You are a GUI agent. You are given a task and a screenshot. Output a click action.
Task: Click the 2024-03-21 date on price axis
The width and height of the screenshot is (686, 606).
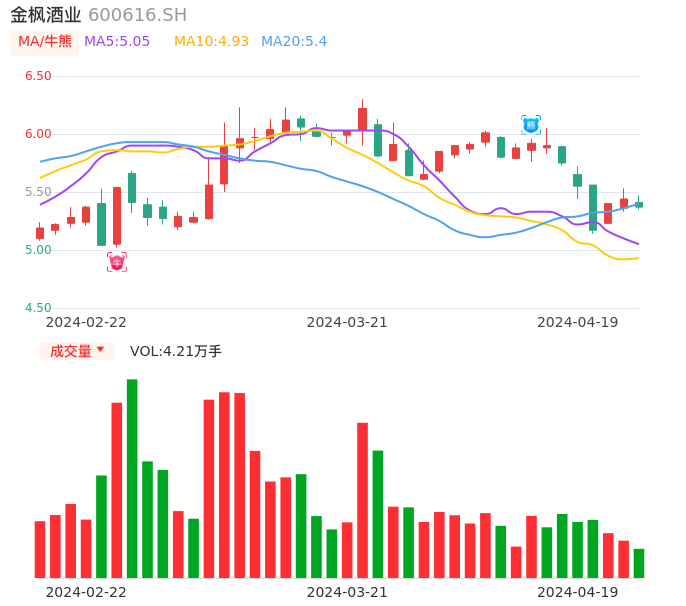[347, 322]
